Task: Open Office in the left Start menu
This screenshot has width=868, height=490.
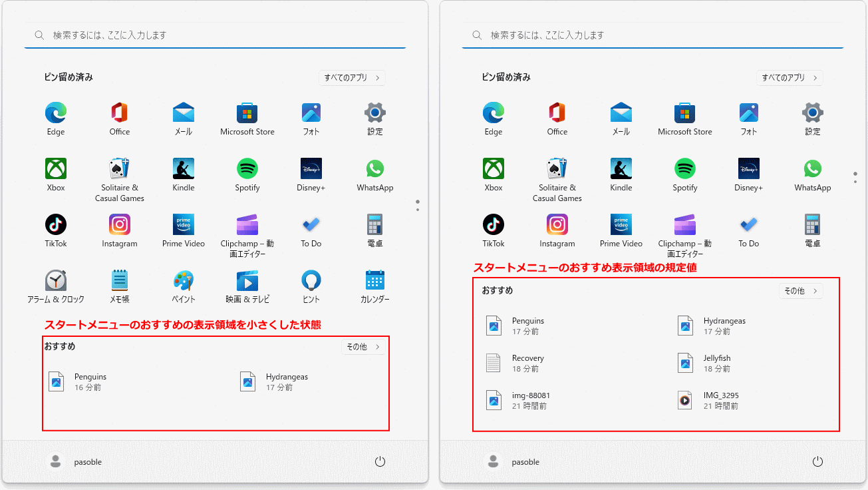Action: point(120,119)
